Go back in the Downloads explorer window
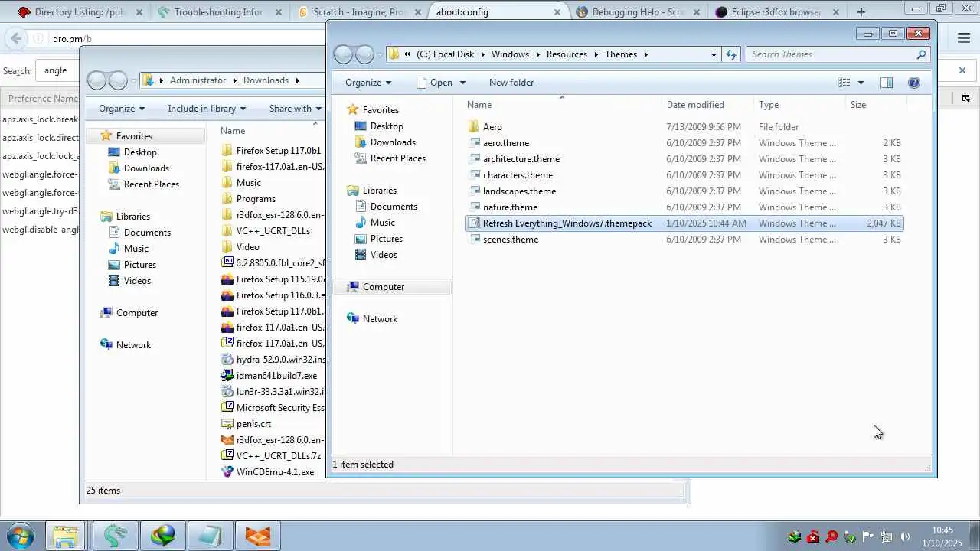Screen dimensions: 980x551 click(x=96, y=80)
